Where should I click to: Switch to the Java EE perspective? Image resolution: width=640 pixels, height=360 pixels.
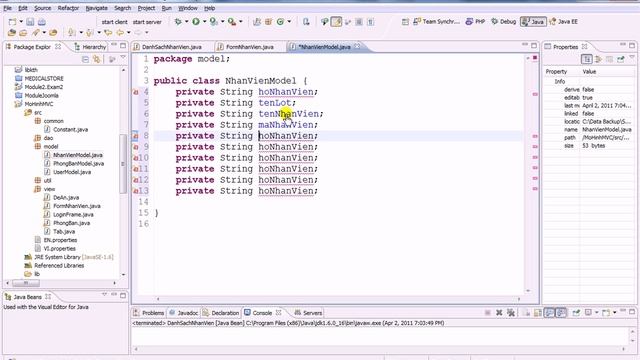click(564, 22)
